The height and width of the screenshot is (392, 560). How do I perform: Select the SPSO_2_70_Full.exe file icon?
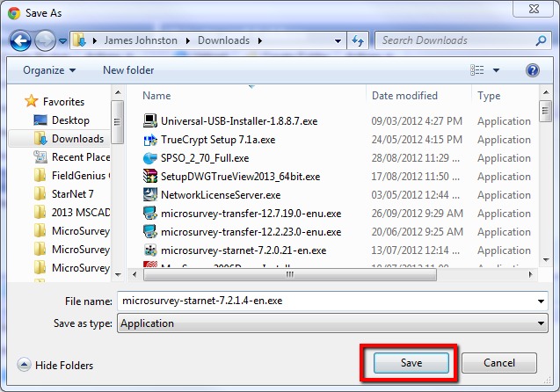(150, 158)
